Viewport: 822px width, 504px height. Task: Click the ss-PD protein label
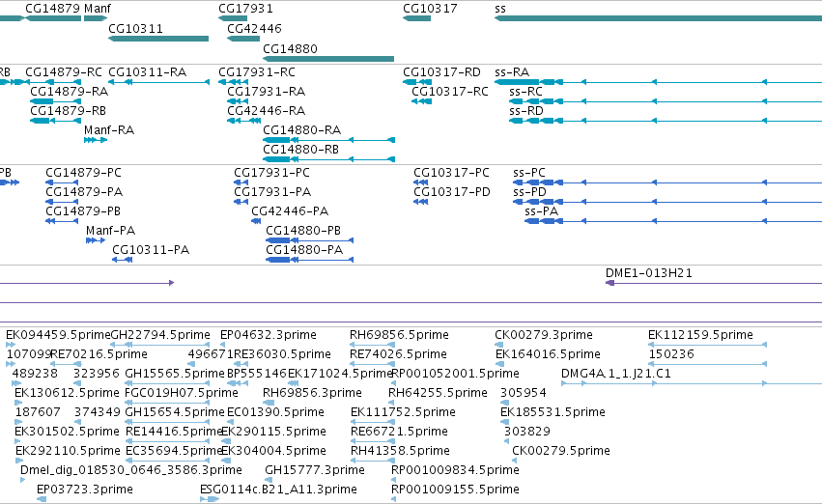[x=529, y=192]
